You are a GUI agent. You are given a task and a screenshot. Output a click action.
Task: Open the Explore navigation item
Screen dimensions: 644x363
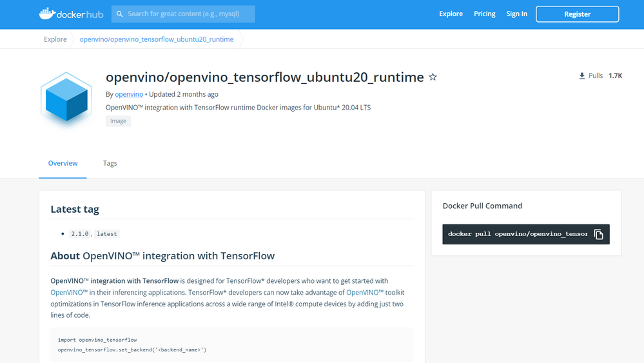(451, 14)
